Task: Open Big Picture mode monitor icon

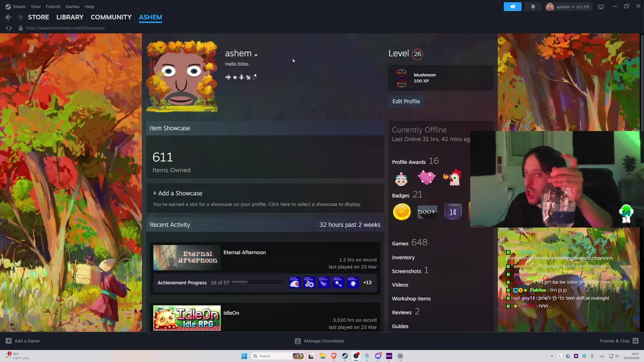Action: (601, 7)
